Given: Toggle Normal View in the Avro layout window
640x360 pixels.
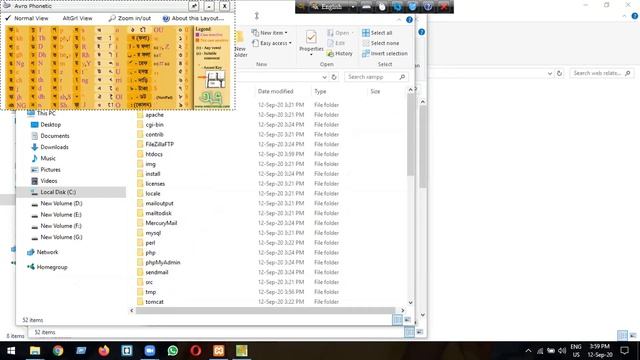Looking at the screenshot, I should point(27,18).
